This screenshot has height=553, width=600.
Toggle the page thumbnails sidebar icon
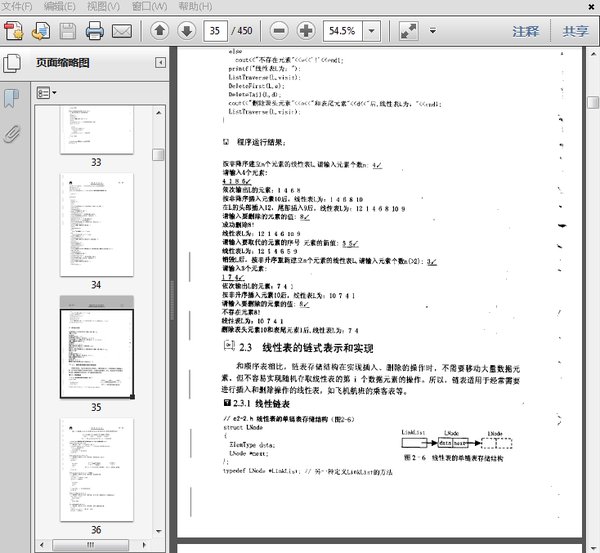point(12,63)
